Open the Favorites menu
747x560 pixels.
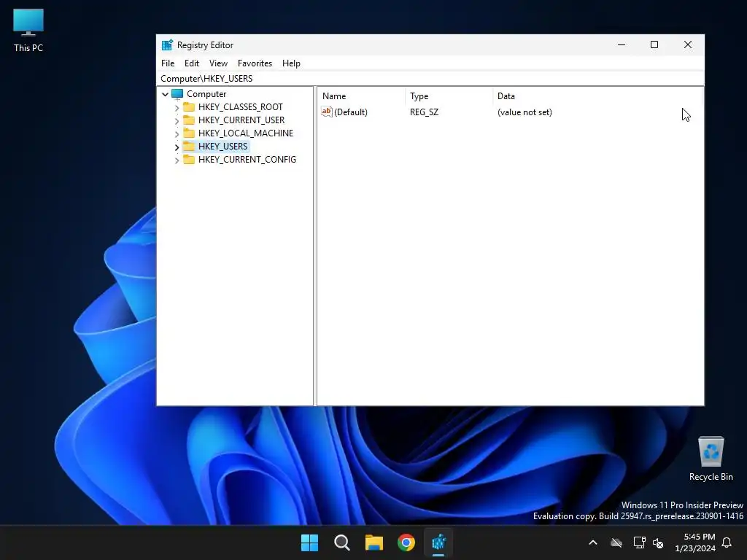pos(255,63)
